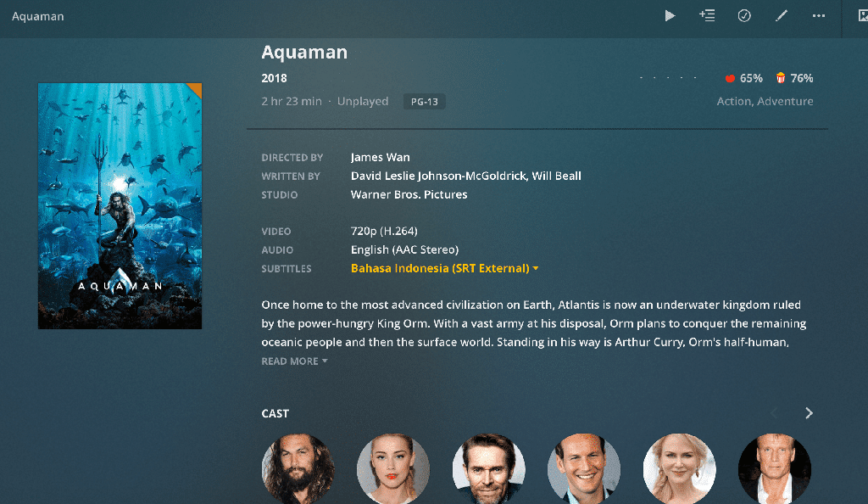Click the popcorn audience score icon

pos(781,78)
